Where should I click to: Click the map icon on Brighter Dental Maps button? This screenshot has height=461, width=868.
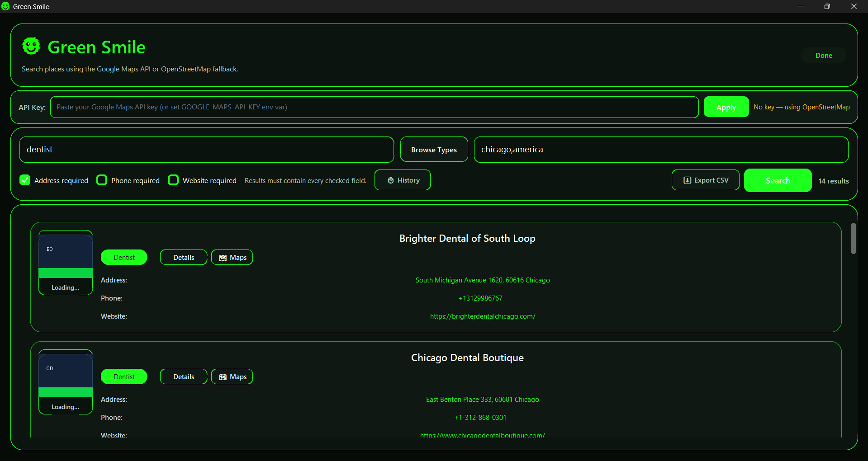tap(223, 258)
